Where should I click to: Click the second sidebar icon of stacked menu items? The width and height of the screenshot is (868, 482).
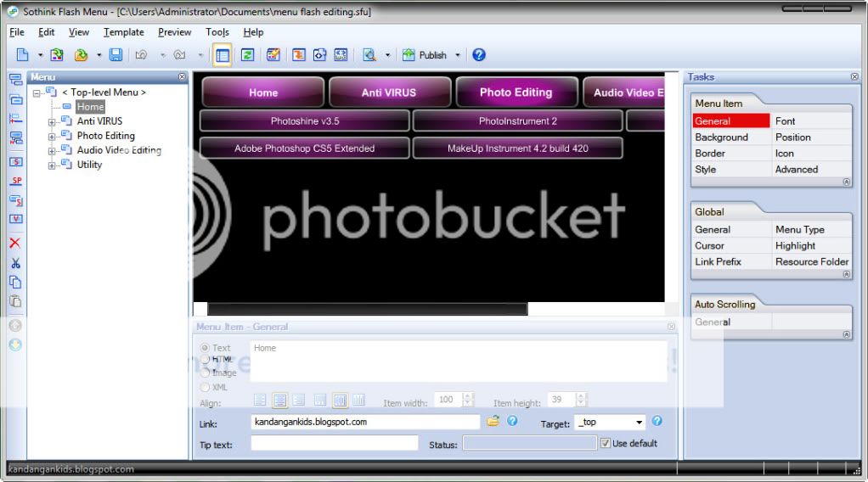click(x=15, y=100)
